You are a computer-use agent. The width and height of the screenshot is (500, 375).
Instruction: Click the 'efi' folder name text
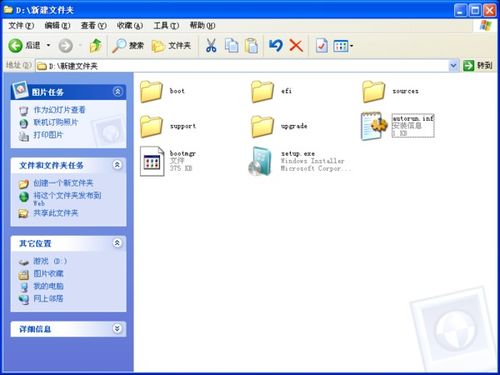tap(286, 91)
